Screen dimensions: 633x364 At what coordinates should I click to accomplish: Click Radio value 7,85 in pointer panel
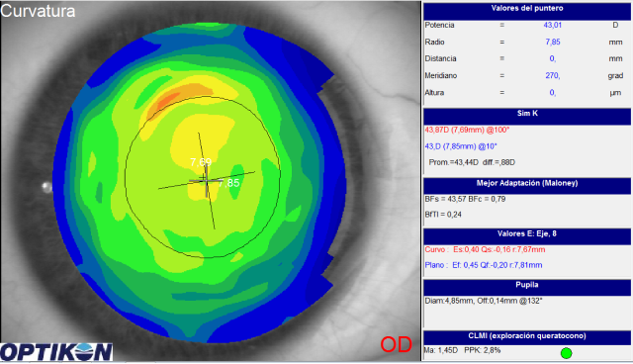(x=553, y=42)
